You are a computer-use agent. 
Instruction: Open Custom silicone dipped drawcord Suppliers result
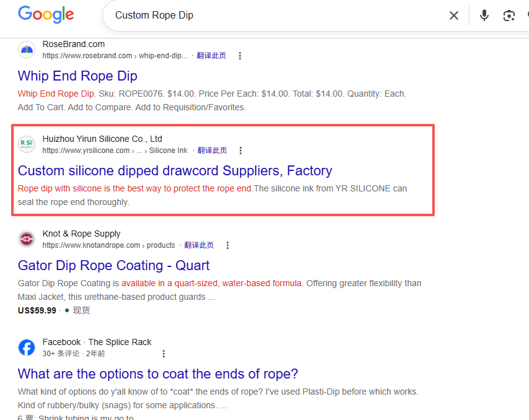tap(175, 170)
